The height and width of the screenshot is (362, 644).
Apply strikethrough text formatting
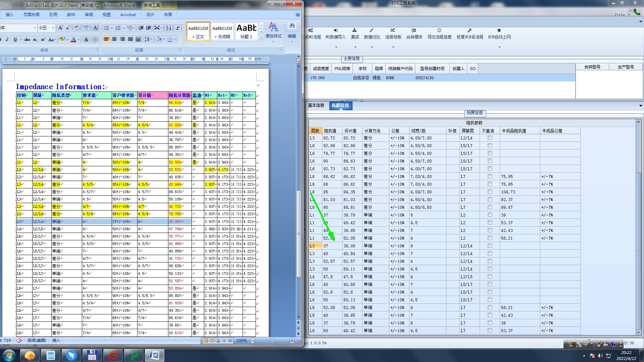click(x=27, y=40)
